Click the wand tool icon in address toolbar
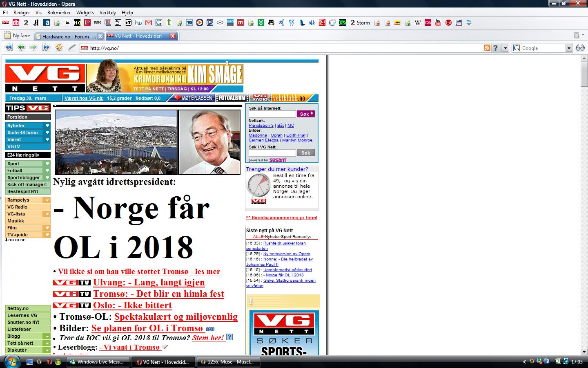This screenshot has width=588, height=368. point(72,47)
